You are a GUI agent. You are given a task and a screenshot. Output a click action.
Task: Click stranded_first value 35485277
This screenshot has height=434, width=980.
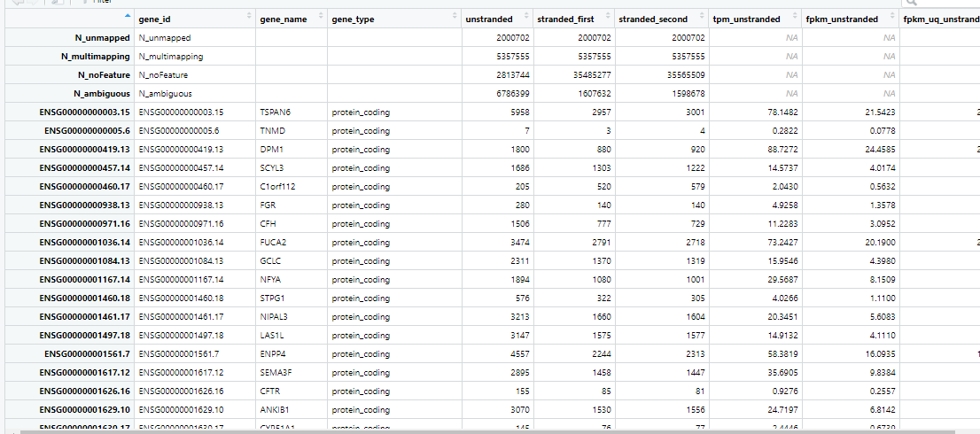590,75
